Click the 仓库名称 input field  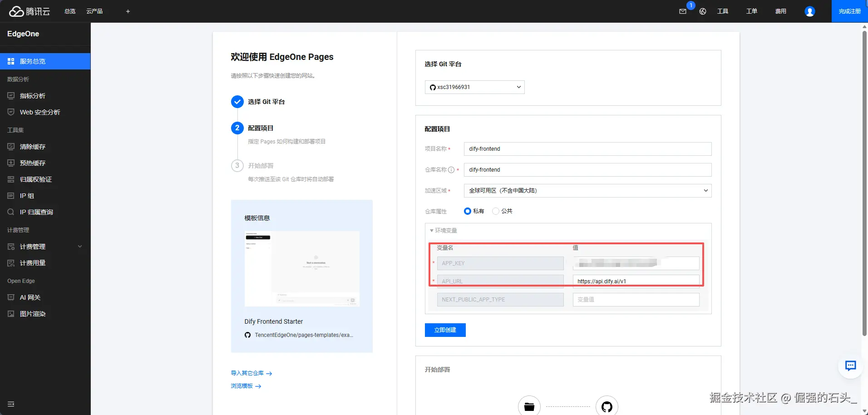point(588,170)
